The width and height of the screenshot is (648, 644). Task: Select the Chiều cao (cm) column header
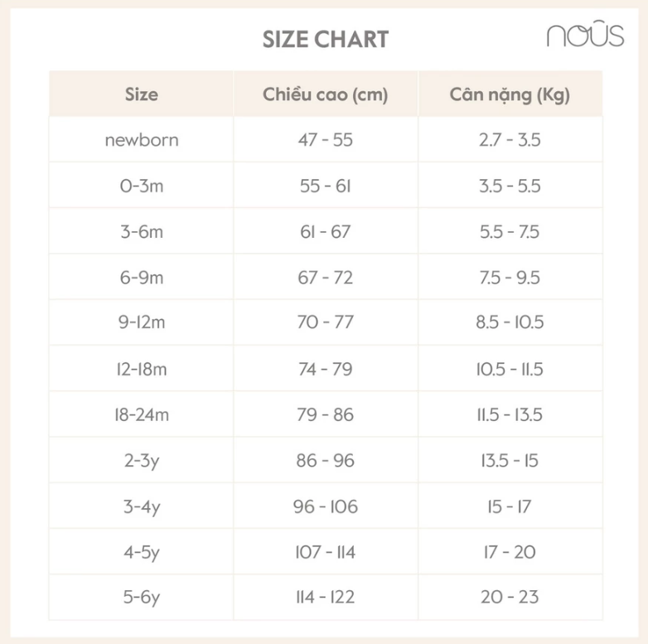tap(325, 94)
